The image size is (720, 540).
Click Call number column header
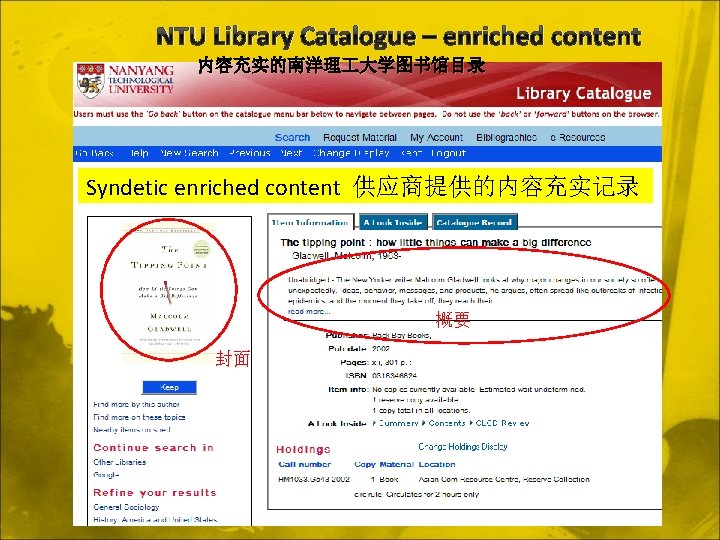(x=304, y=464)
